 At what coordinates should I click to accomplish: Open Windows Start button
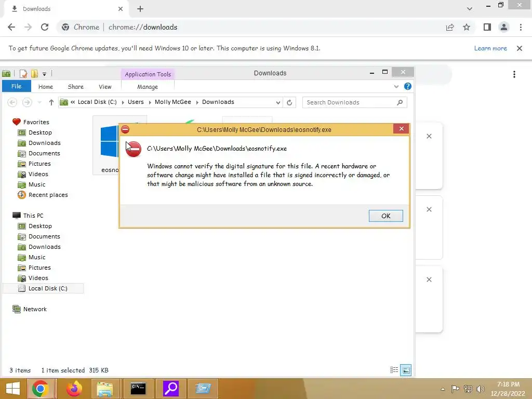(13, 389)
